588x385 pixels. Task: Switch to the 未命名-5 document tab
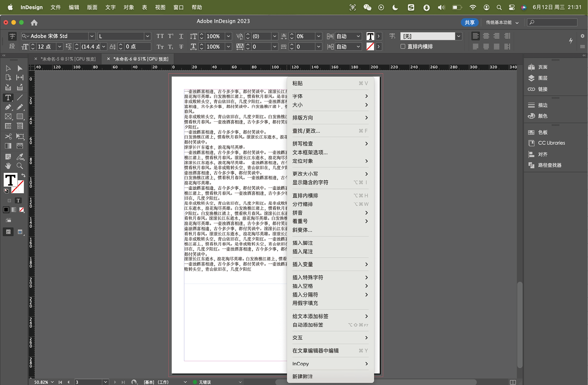[68, 59]
